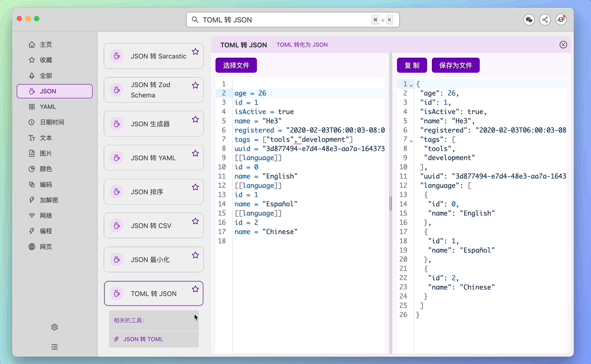This screenshot has height=364, width=591.
Task: Collapse the sidebar with the indent icon
Action: pyautogui.click(x=55, y=347)
